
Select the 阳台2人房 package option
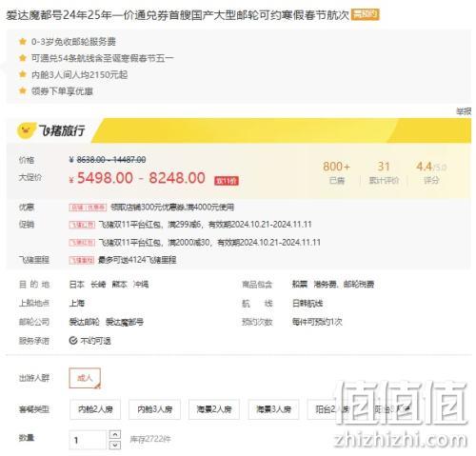pyautogui.click(x=332, y=409)
